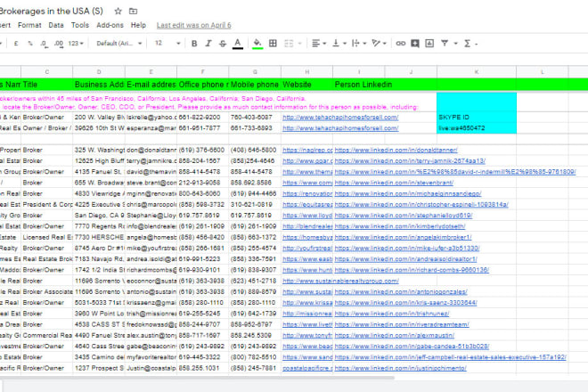Insert a comment with the comment icon

tap(415, 44)
